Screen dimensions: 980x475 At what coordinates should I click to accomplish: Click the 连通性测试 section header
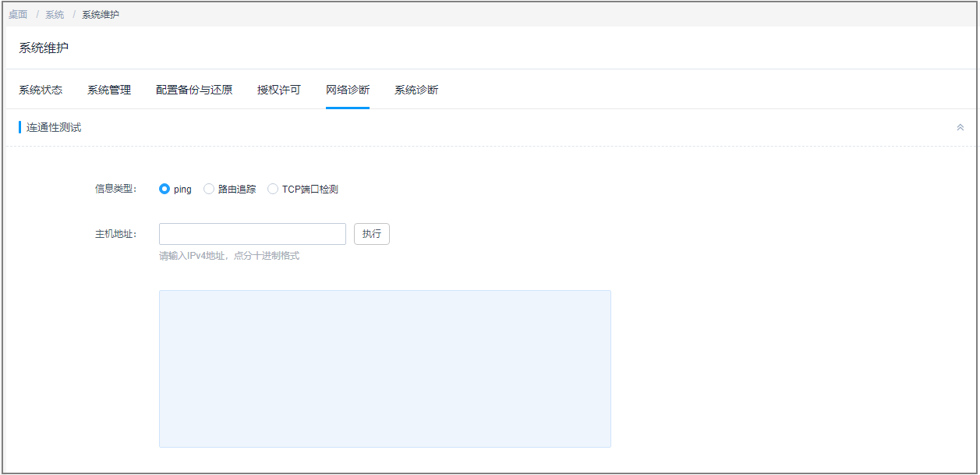[54, 127]
